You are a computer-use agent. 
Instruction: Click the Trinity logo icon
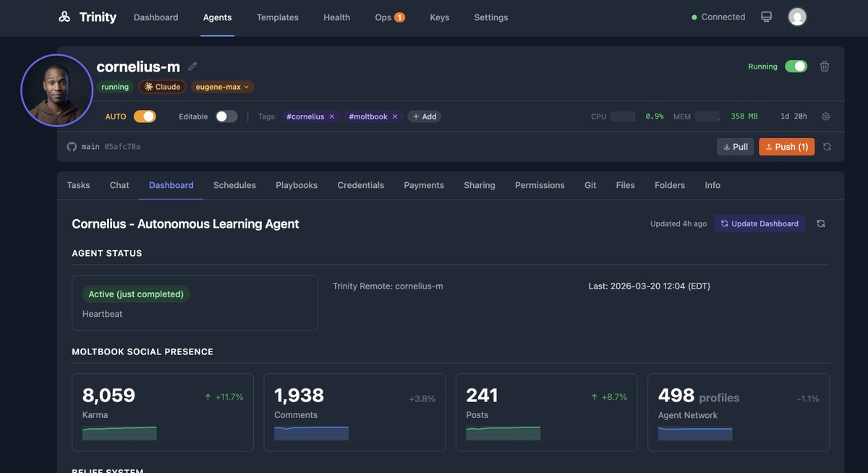click(64, 16)
